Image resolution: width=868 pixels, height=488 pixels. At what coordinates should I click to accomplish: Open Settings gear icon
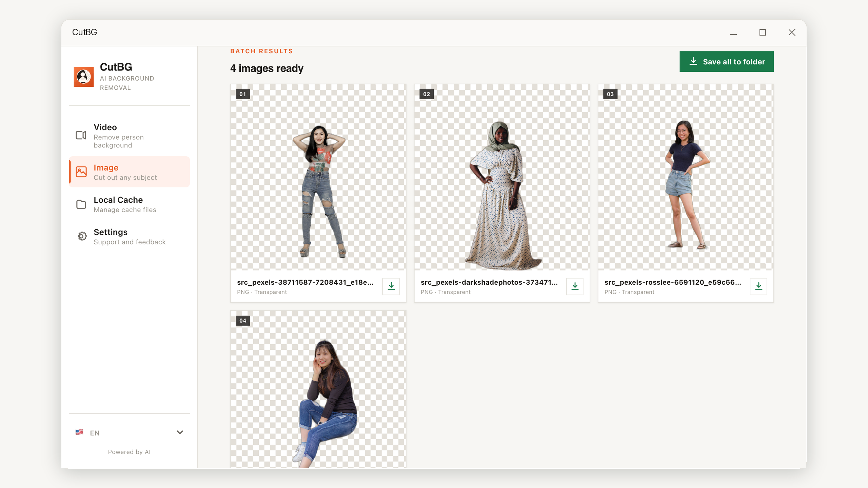[82, 236]
